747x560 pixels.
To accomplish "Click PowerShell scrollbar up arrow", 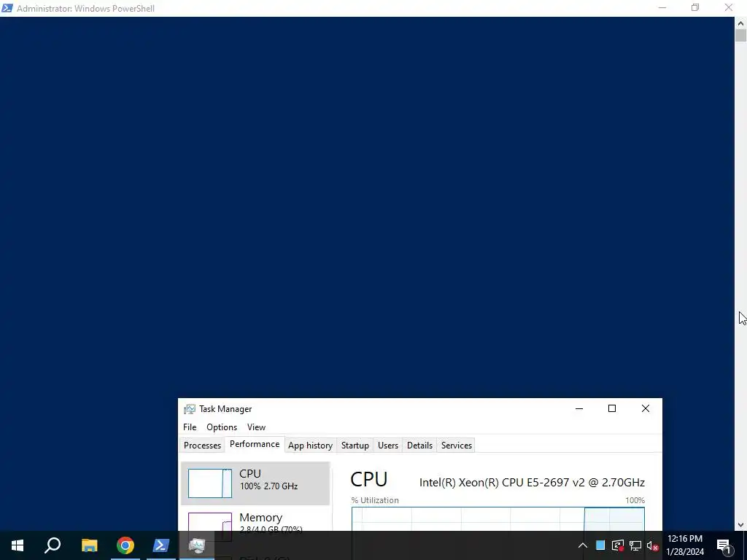I will (x=740, y=23).
